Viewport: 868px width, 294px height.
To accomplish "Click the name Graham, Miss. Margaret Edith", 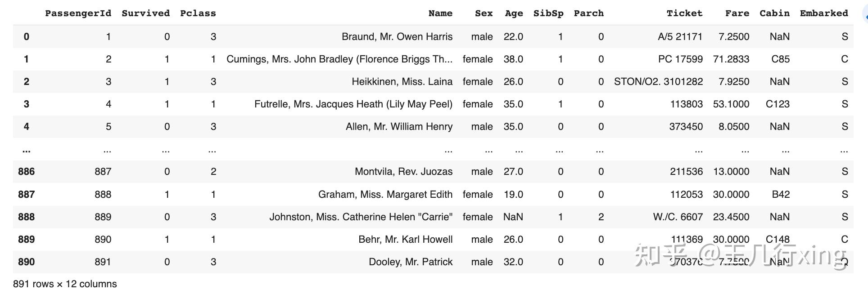I will coord(385,194).
